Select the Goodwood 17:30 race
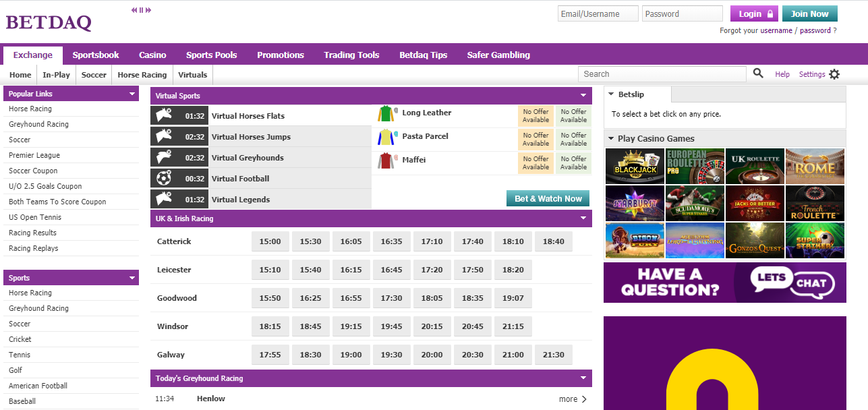 [392, 298]
